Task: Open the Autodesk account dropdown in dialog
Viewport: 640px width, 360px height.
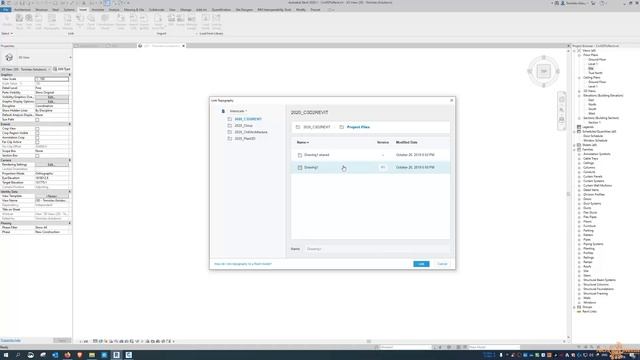Action: (238, 111)
